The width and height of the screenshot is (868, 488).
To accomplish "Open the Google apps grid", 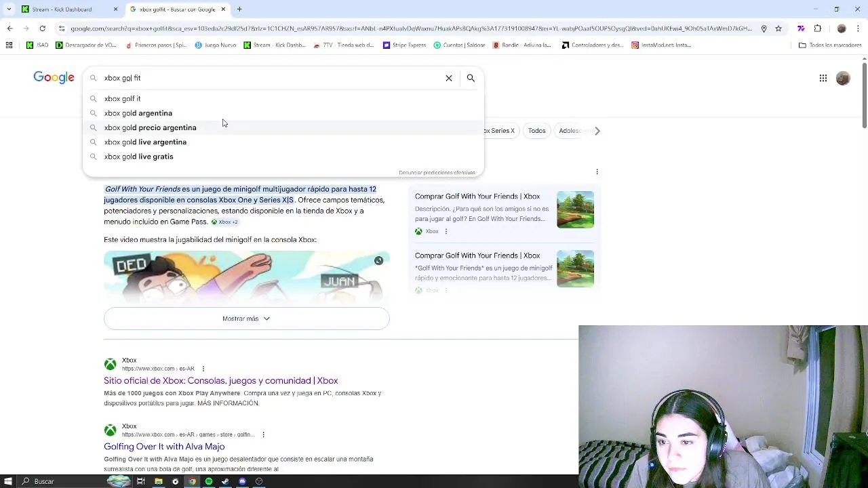I will [823, 78].
